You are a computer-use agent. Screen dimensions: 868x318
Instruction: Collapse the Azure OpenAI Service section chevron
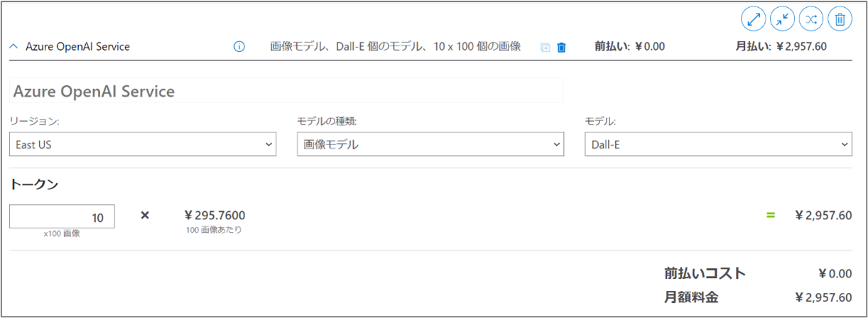(13, 47)
